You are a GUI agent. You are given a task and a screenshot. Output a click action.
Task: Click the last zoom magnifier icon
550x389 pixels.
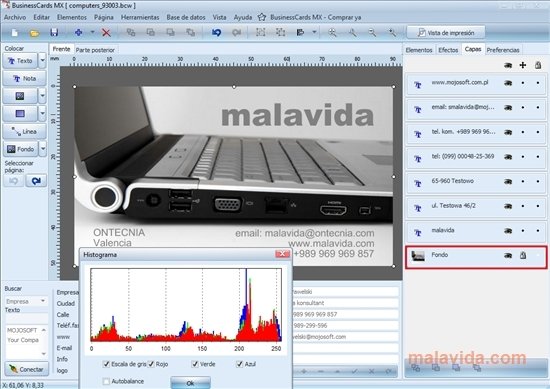pyautogui.click(x=392, y=33)
